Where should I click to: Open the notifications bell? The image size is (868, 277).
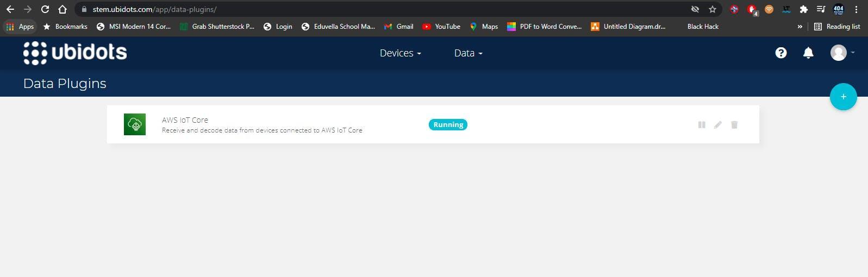pos(808,53)
